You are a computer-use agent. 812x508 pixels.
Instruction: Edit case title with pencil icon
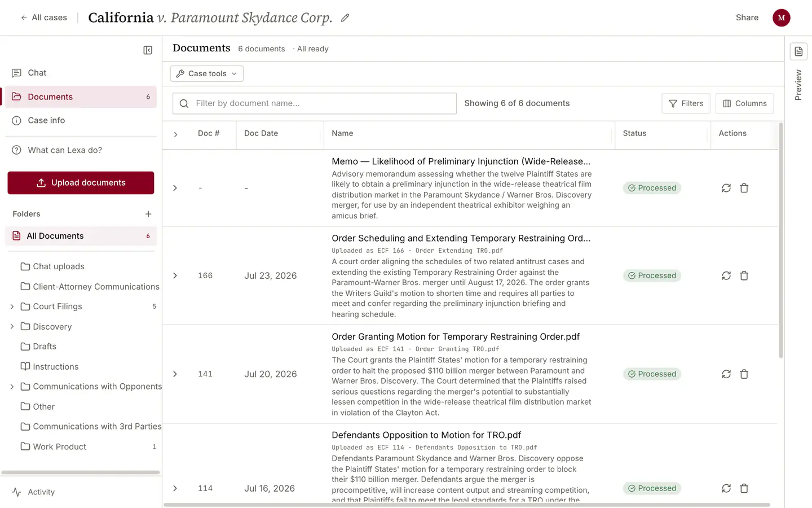pos(345,18)
